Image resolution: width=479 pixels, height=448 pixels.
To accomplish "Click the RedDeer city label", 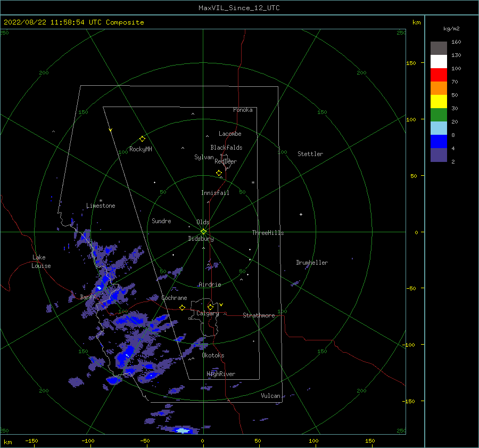I will tap(226, 161).
